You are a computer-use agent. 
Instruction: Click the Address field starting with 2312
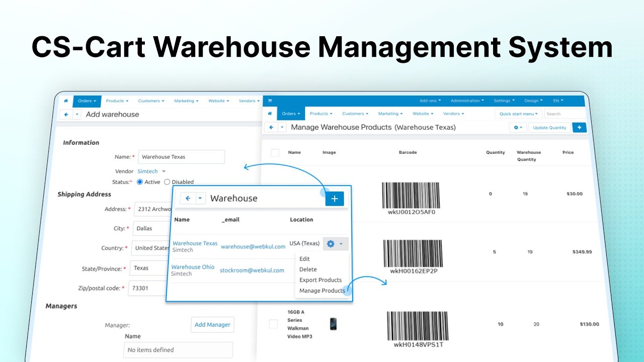pyautogui.click(x=154, y=209)
